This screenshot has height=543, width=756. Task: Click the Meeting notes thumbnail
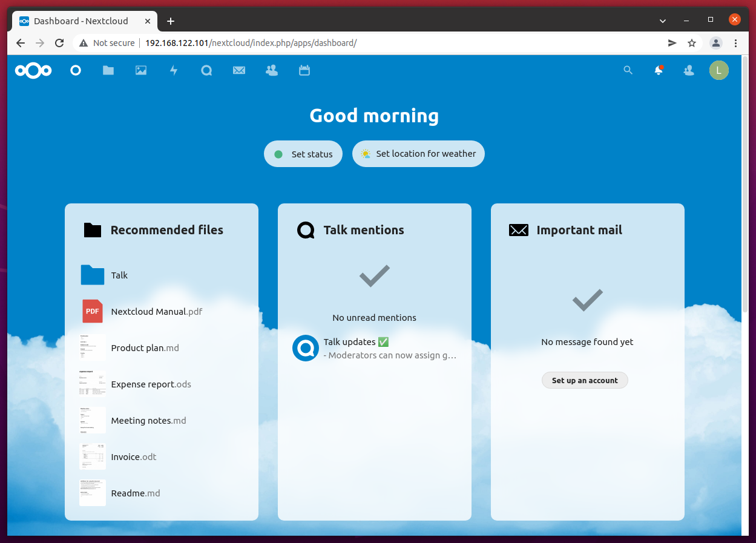(93, 420)
